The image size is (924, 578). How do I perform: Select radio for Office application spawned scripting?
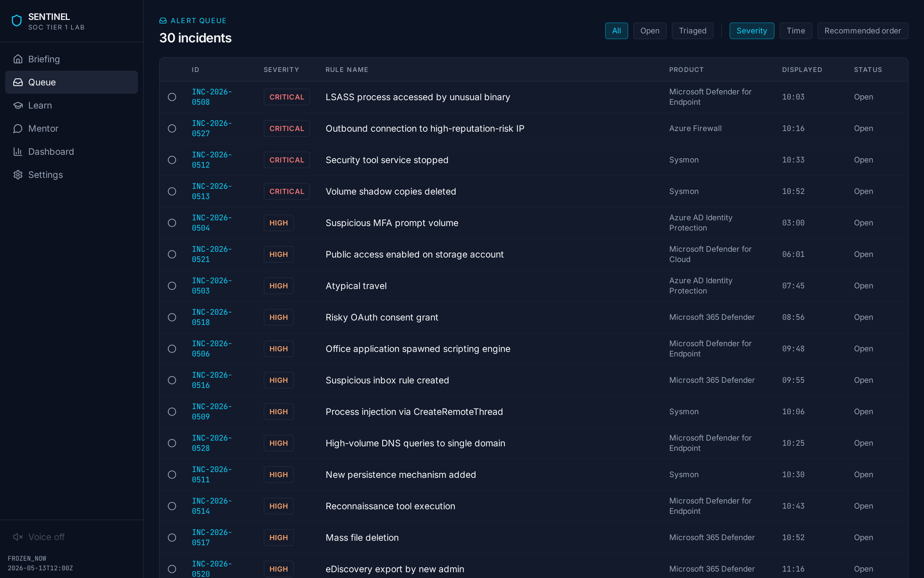[x=172, y=349]
